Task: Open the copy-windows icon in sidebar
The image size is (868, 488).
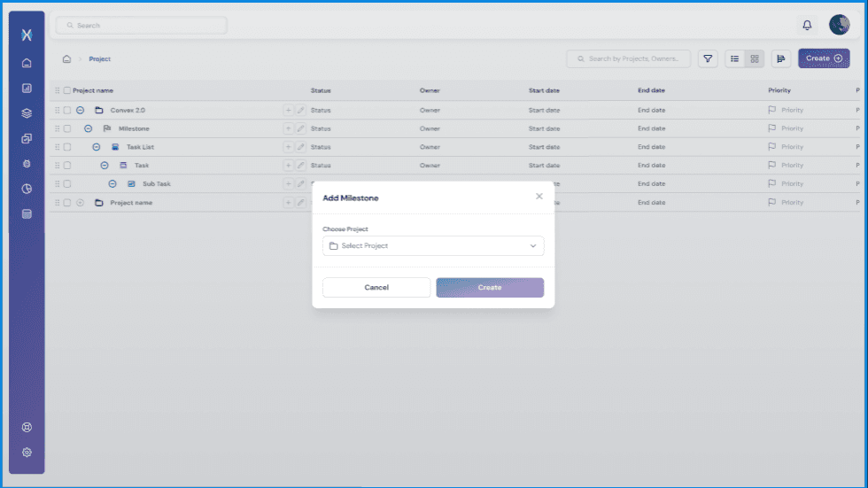Action: (x=27, y=138)
